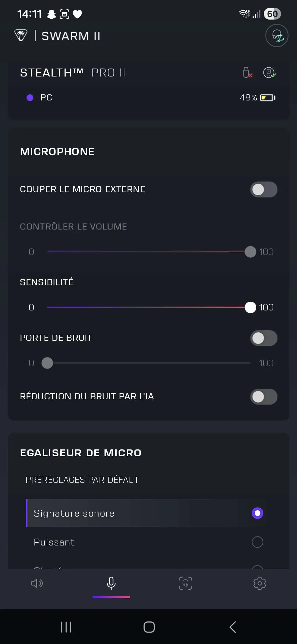Tap the Android home navigation button
Screen dimensions: 297x644
[x=149, y=627]
